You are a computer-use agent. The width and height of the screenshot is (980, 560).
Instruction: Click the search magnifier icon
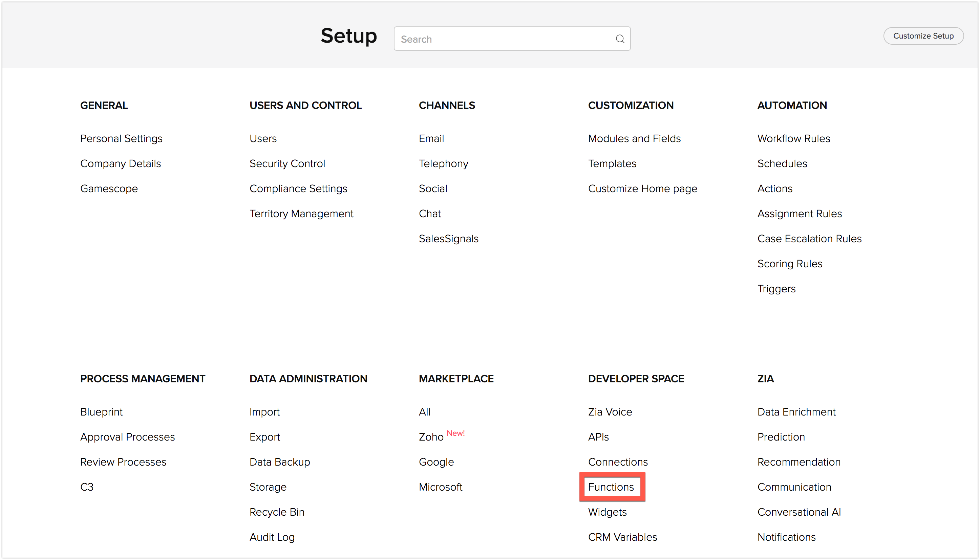620,39
